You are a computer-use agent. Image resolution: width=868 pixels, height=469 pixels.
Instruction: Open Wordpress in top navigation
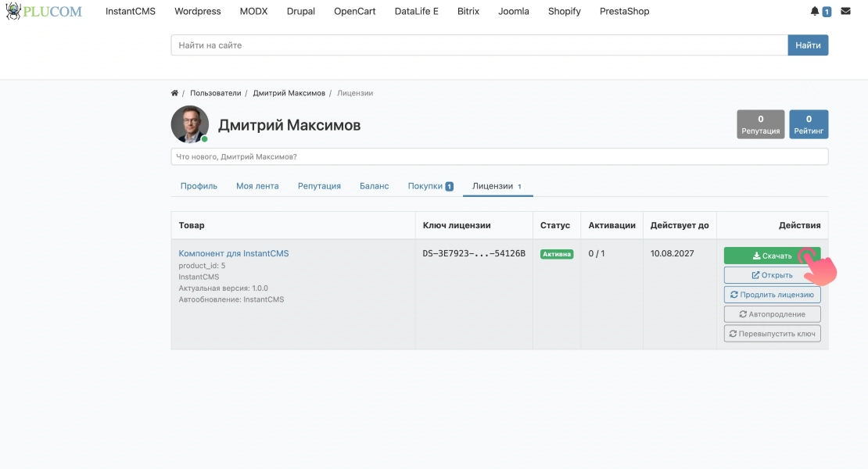tap(198, 11)
